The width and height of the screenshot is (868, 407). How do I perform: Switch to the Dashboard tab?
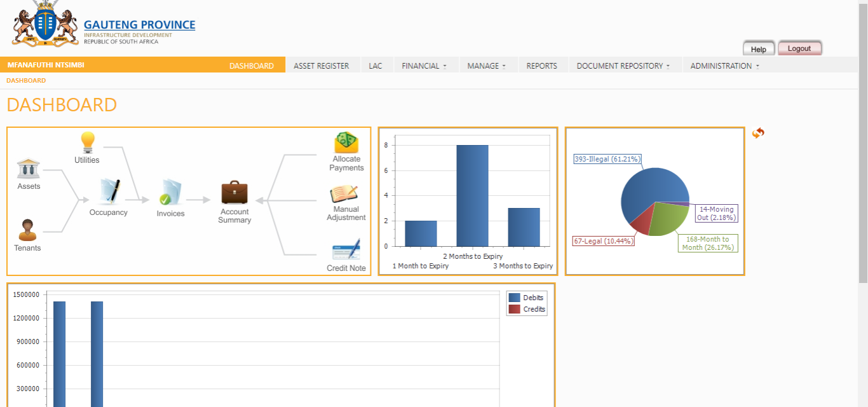[252, 66]
